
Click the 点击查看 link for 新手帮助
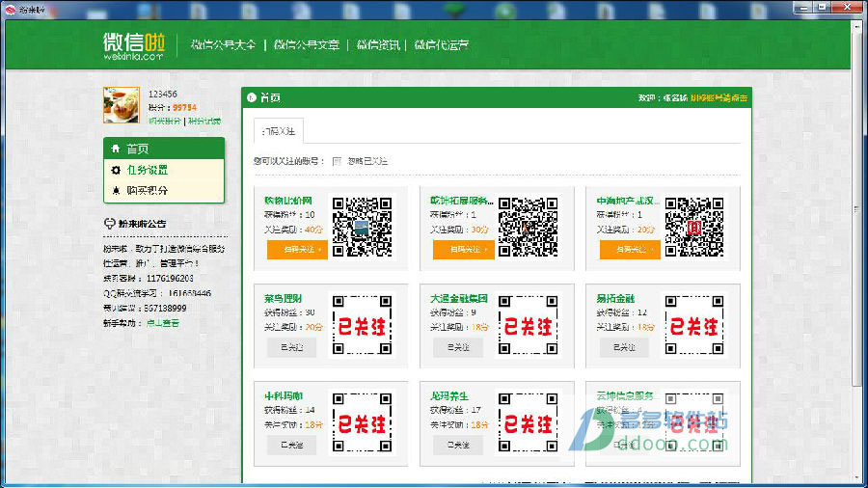pos(163,323)
